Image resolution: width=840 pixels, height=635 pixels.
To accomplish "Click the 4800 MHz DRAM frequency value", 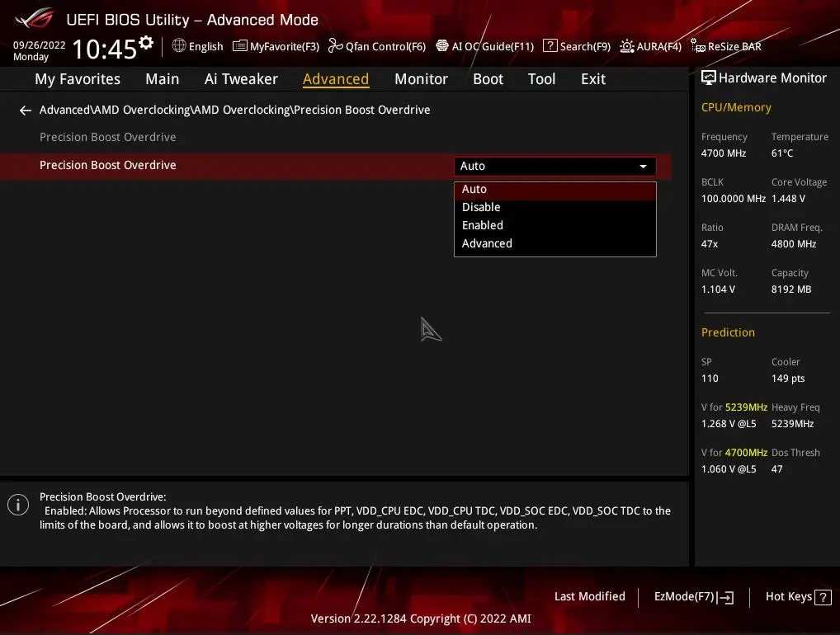I will click(794, 244).
